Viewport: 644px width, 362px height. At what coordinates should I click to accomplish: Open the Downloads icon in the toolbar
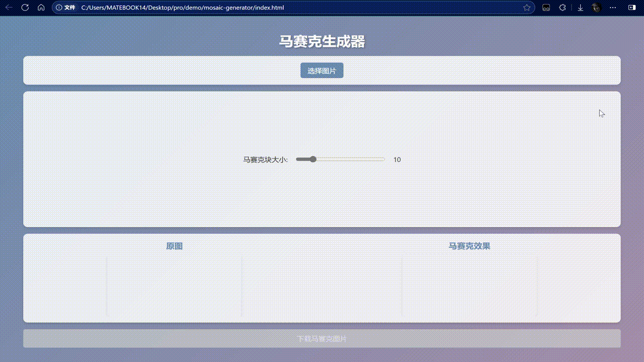[580, 8]
